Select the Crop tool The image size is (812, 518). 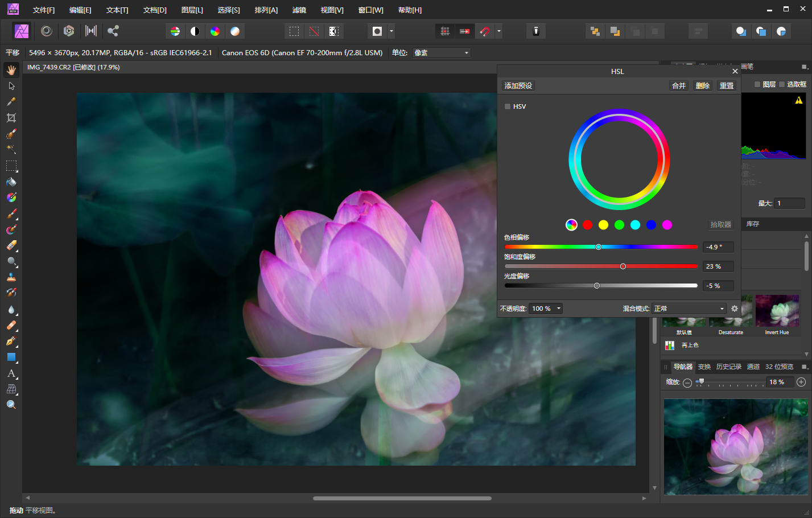(11, 118)
